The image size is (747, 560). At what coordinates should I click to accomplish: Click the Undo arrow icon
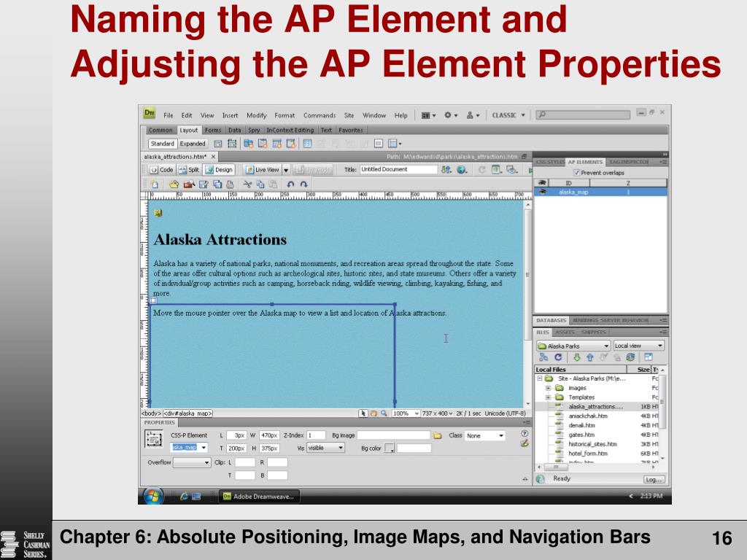click(x=290, y=184)
